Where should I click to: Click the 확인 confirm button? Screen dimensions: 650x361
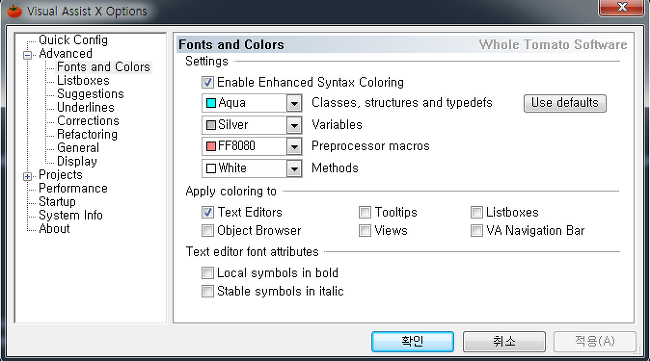click(x=412, y=341)
